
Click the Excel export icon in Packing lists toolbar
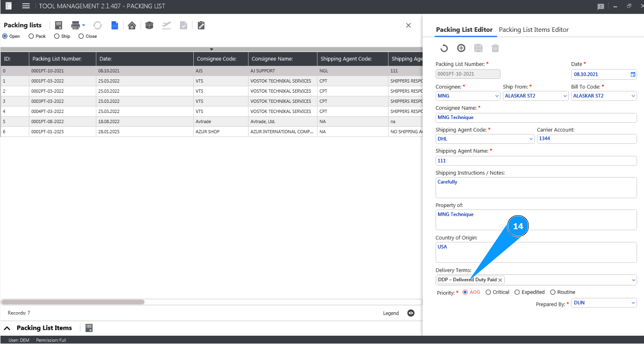click(x=59, y=25)
